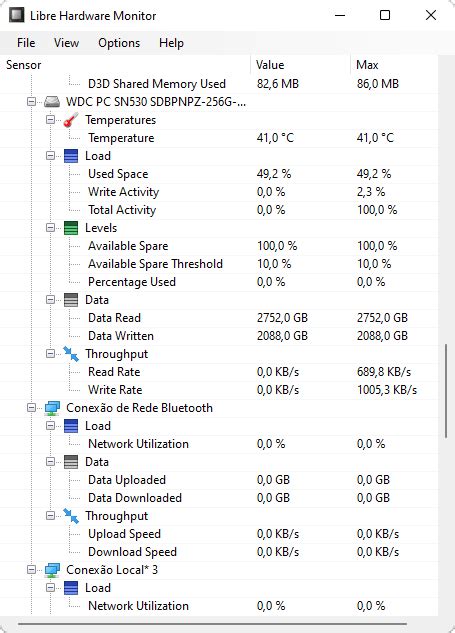Click the Libre Hardware Monitor title bar icon
This screenshot has height=633, width=455.
click(17, 15)
